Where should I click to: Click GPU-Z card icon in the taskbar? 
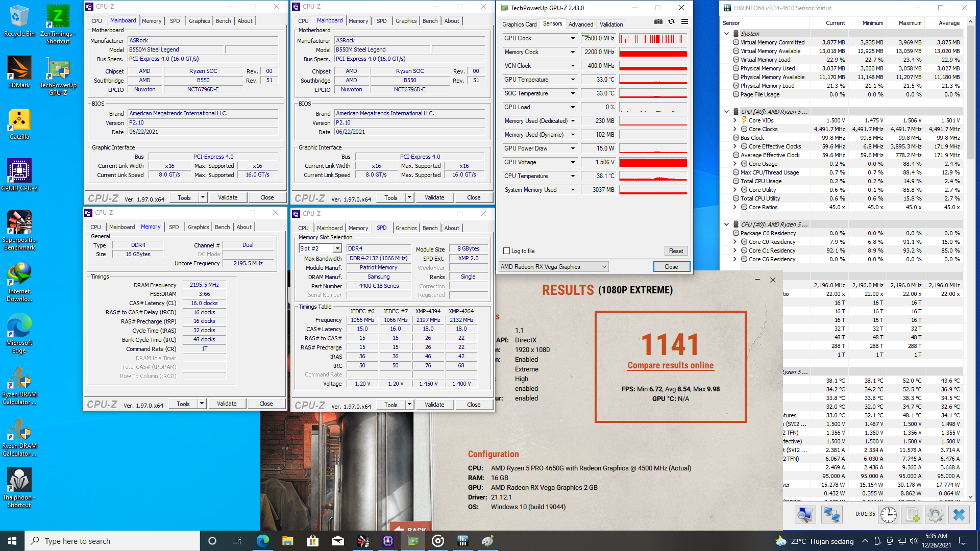coord(413,541)
